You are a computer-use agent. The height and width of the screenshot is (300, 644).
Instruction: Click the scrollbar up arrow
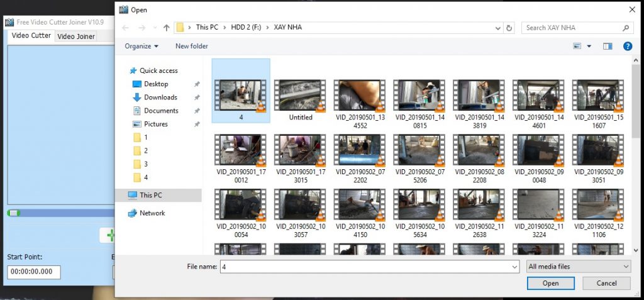(x=636, y=60)
